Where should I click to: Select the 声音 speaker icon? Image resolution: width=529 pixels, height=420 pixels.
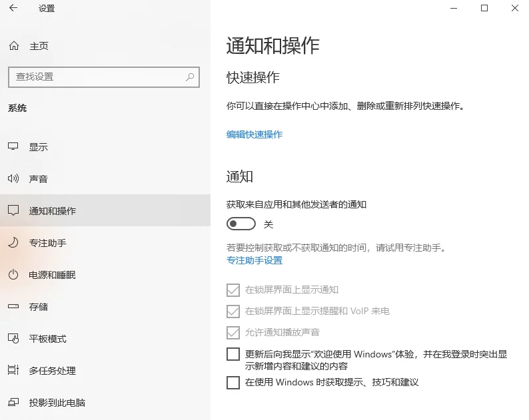tap(13, 178)
